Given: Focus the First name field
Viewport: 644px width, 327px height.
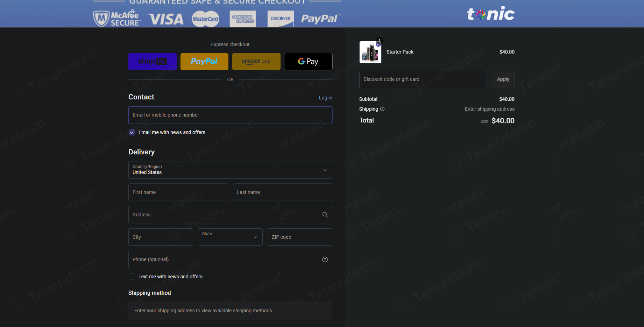Looking at the screenshot, I should (x=178, y=192).
